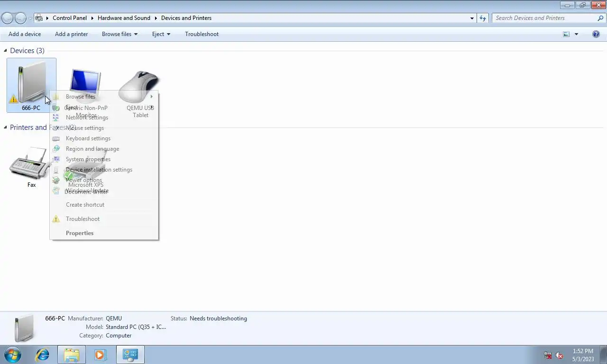This screenshot has height=364, width=607.
Task: Click the refresh button beside address bar
Action: click(483, 18)
